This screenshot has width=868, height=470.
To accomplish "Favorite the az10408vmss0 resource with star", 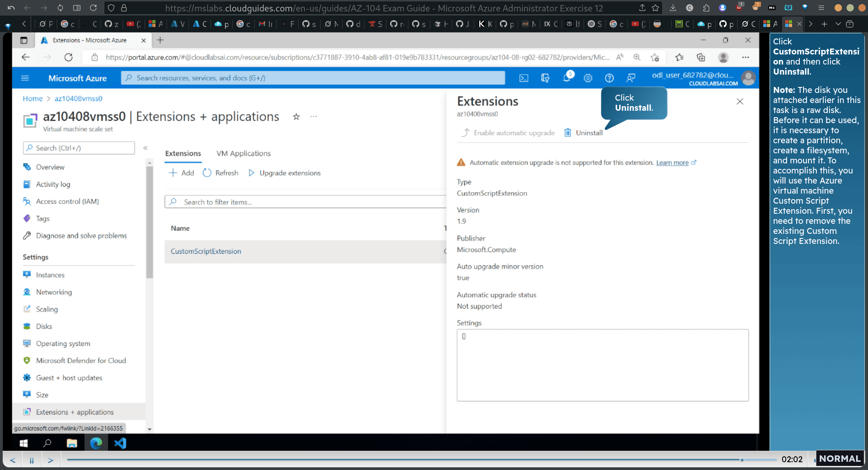I will click(296, 117).
